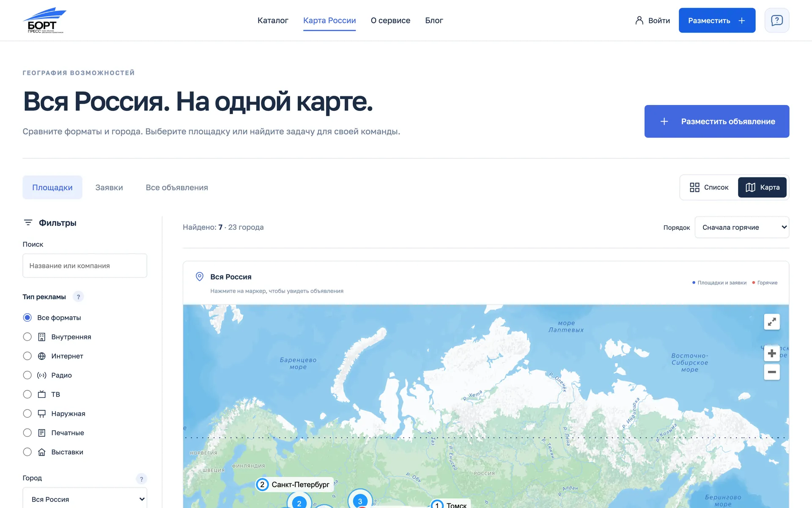812x508 pixels.
Task: Open the Сначала горячие sort dropdown
Action: pos(742,227)
